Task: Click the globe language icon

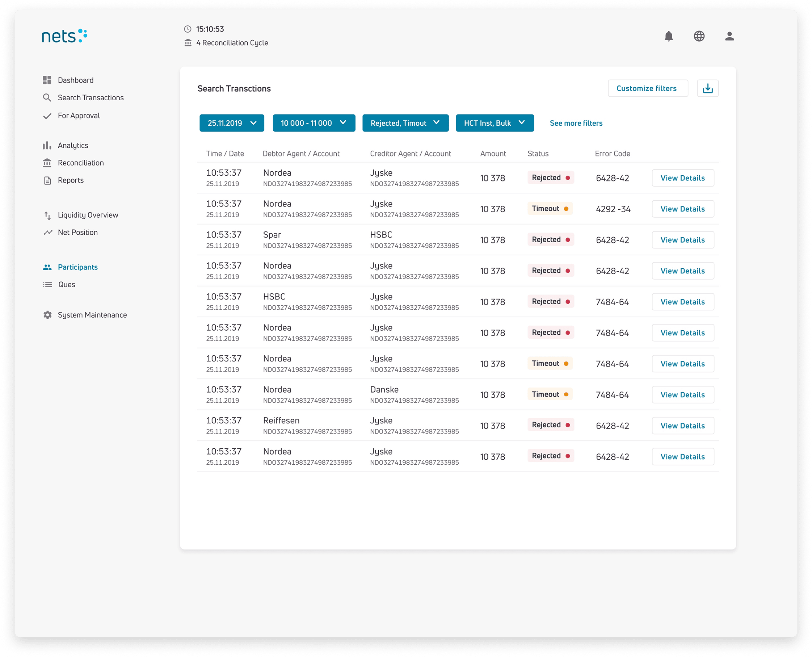Action: [x=699, y=36]
